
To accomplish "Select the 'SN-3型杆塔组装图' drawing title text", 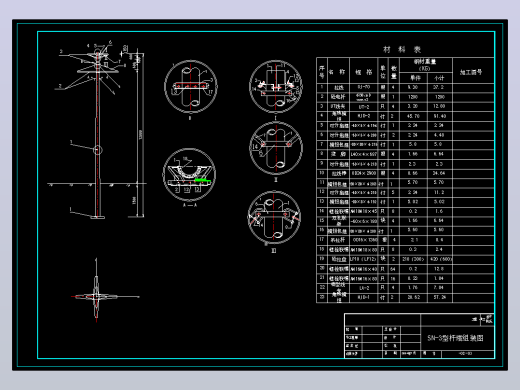I will 455,338.
